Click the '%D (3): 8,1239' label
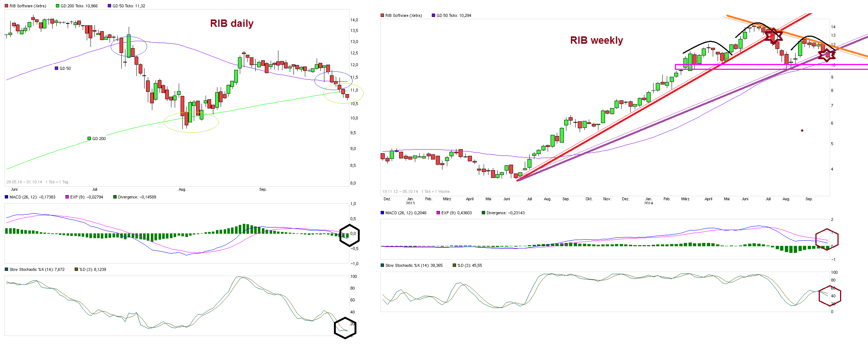Screen dimensions: 868x344 [93, 269]
